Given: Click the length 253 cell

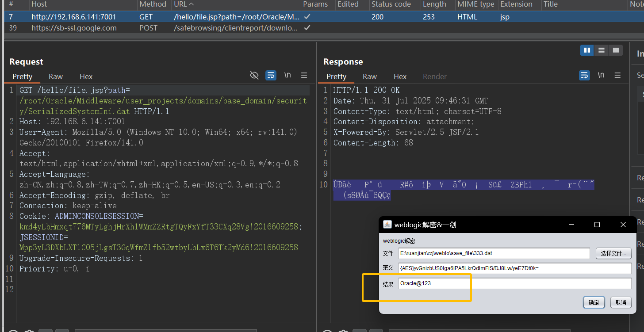Looking at the screenshot, I should point(429,17).
